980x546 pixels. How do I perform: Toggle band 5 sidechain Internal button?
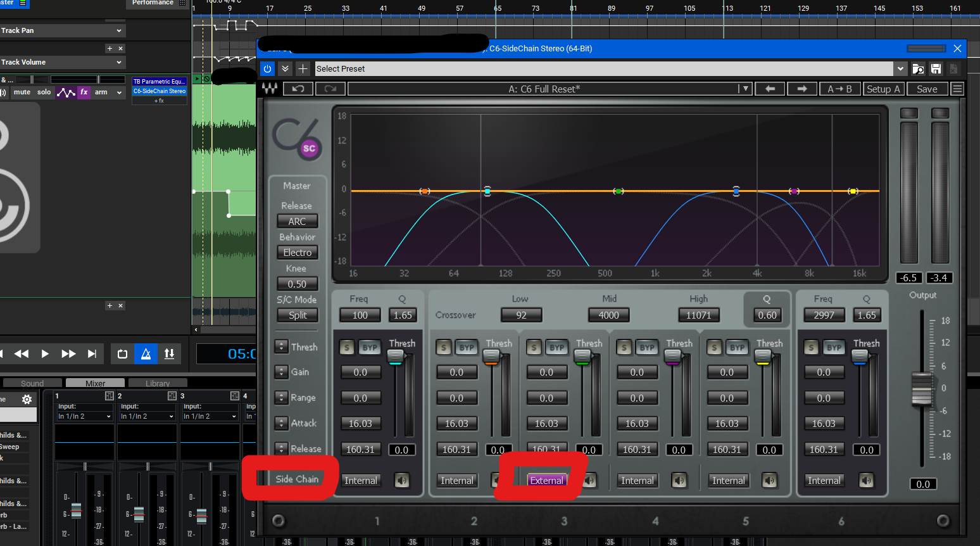729,481
